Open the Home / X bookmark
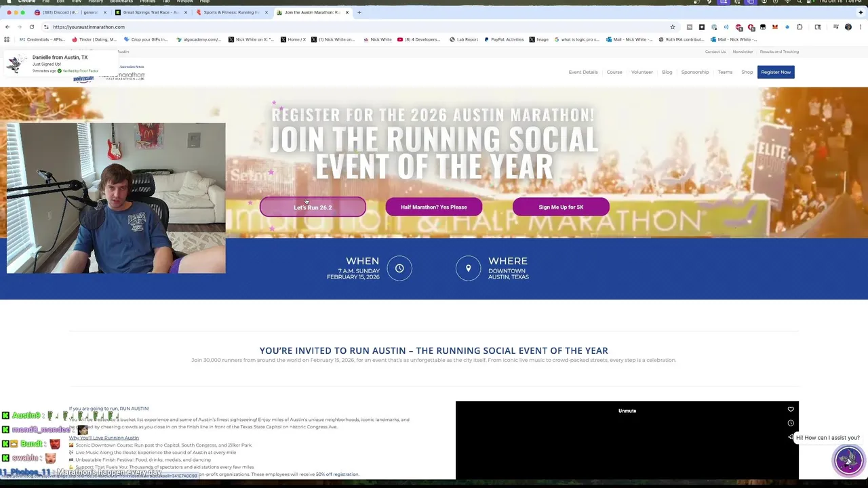The height and width of the screenshot is (488, 868). coord(293,39)
